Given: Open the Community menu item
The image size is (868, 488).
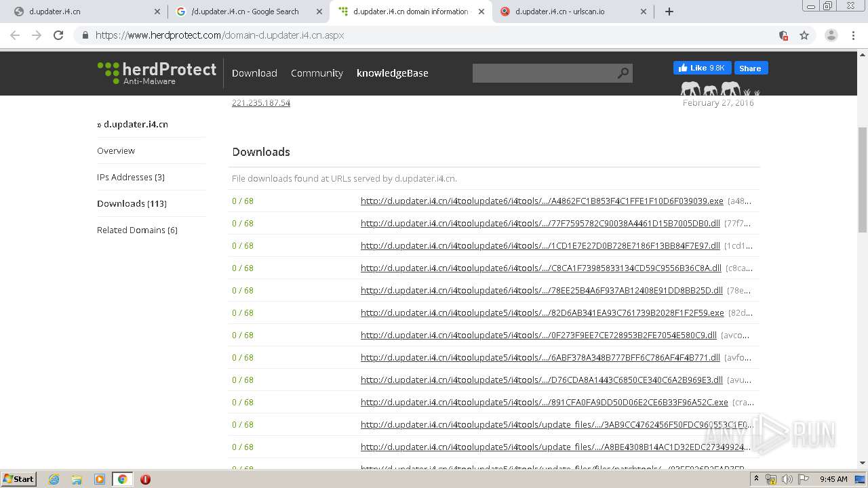Looking at the screenshot, I should point(317,73).
